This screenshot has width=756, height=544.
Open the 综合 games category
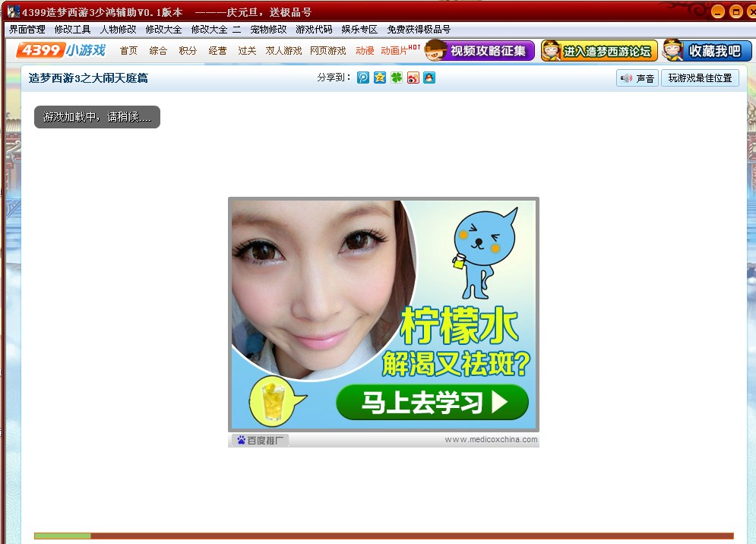[158, 51]
